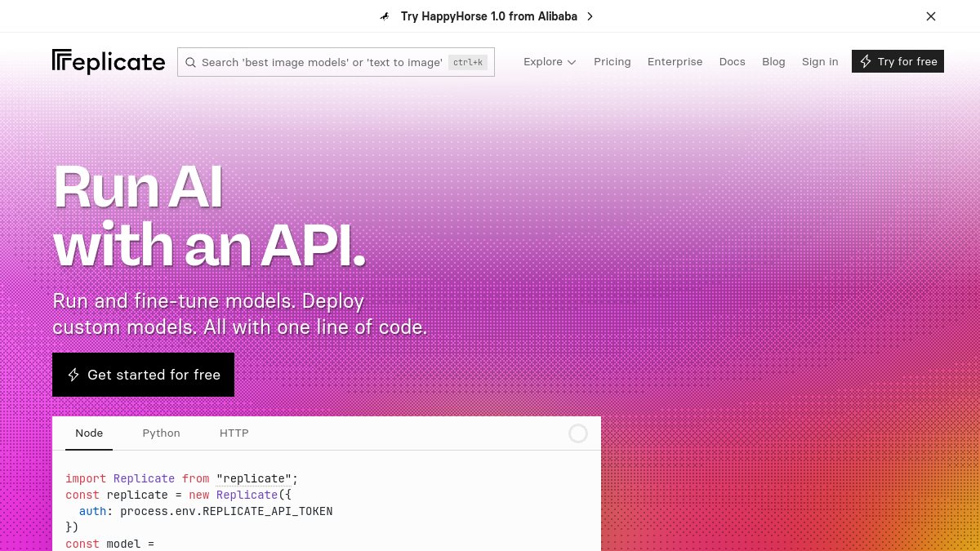
Task: Click the Try for free button
Action: (898, 61)
